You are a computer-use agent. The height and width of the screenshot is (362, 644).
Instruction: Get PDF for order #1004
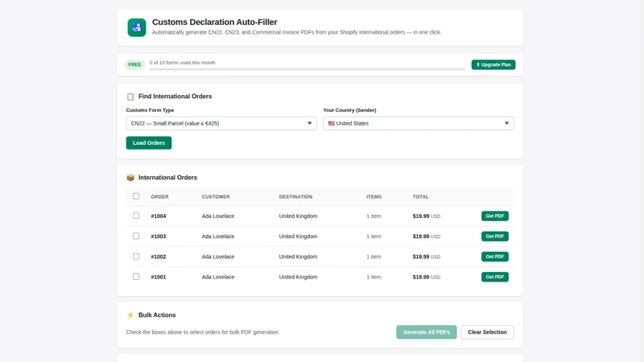click(x=494, y=216)
